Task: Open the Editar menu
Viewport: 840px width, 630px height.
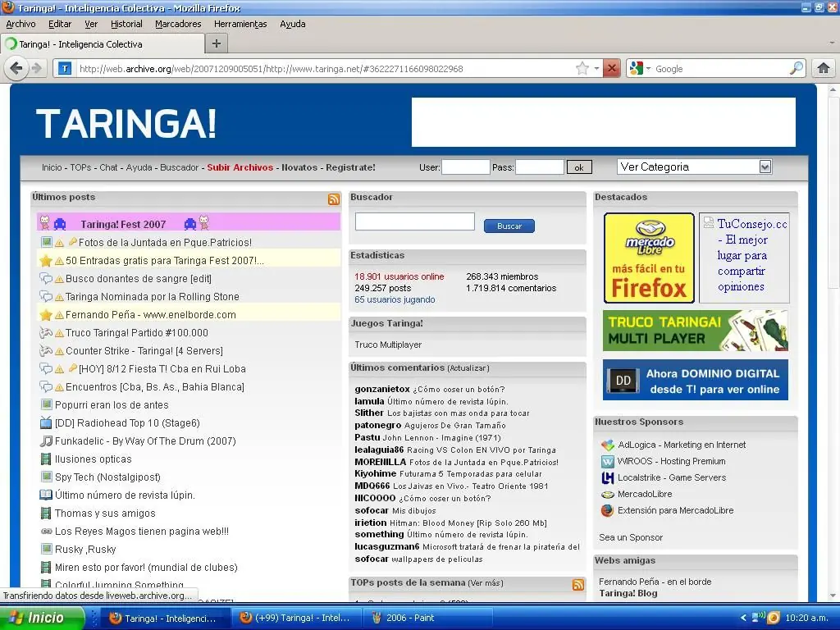Action: pos(59,24)
